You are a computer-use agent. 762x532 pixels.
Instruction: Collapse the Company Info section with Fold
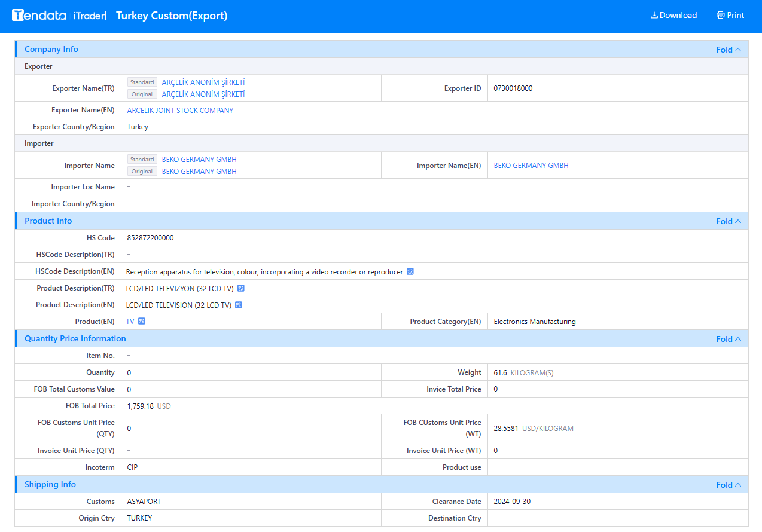point(729,50)
